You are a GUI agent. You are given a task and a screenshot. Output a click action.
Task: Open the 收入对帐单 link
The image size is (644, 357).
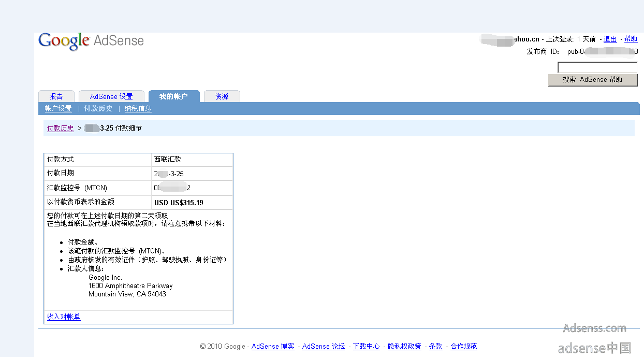64,317
